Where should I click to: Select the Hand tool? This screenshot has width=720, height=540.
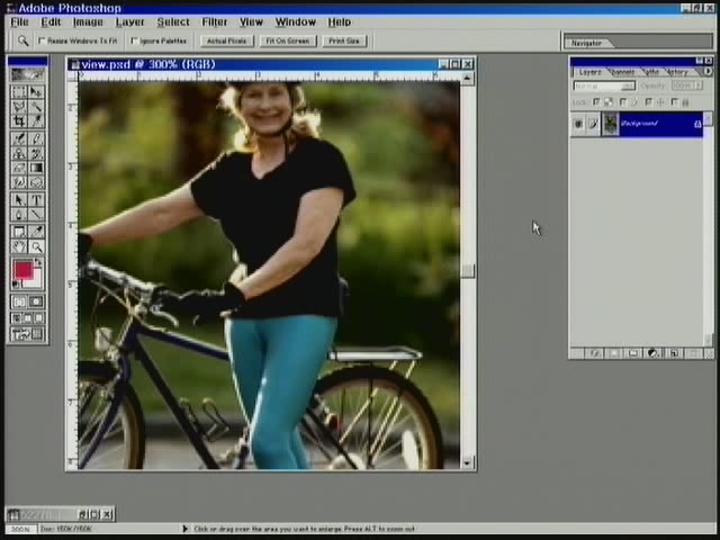point(19,247)
